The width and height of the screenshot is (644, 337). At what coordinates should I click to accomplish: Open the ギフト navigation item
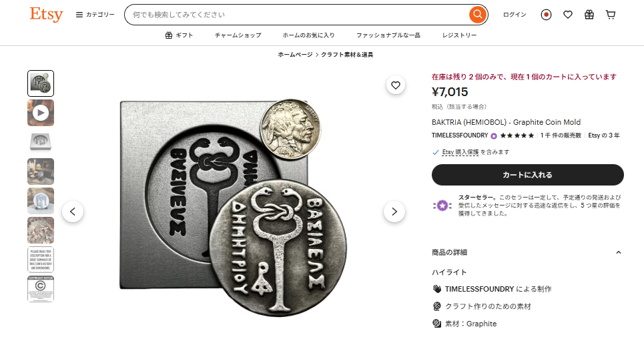coord(179,35)
